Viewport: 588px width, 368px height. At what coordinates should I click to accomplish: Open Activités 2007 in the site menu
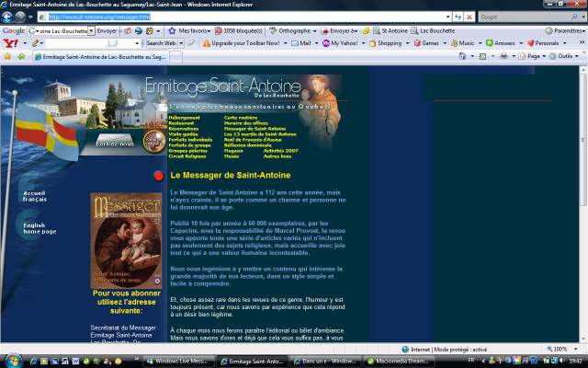click(x=281, y=151)
